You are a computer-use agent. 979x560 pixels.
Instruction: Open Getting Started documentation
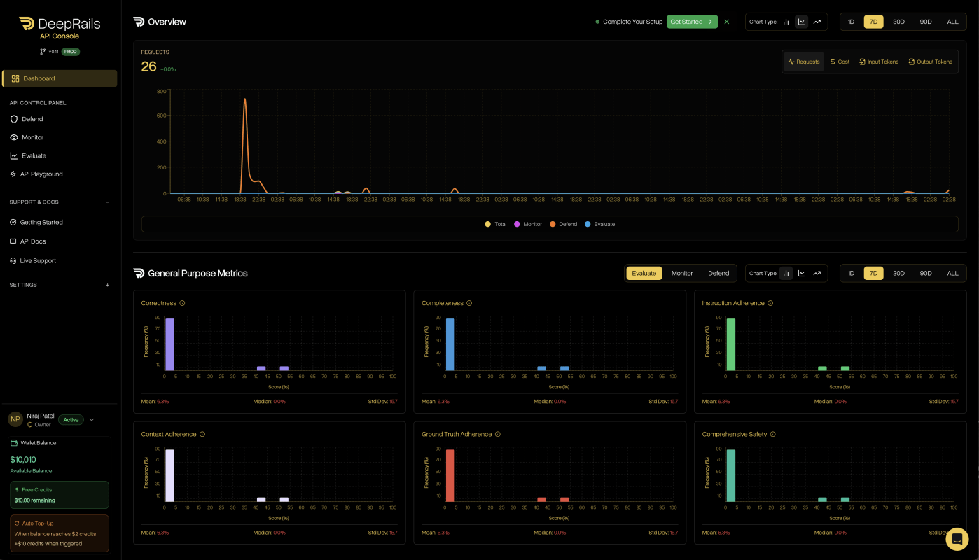[41, 222]
